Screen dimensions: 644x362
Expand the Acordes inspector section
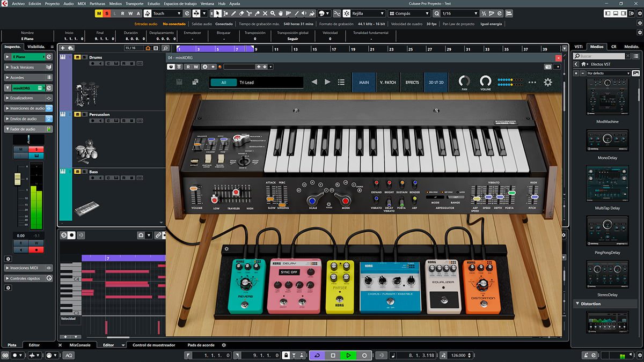(28, 77)
